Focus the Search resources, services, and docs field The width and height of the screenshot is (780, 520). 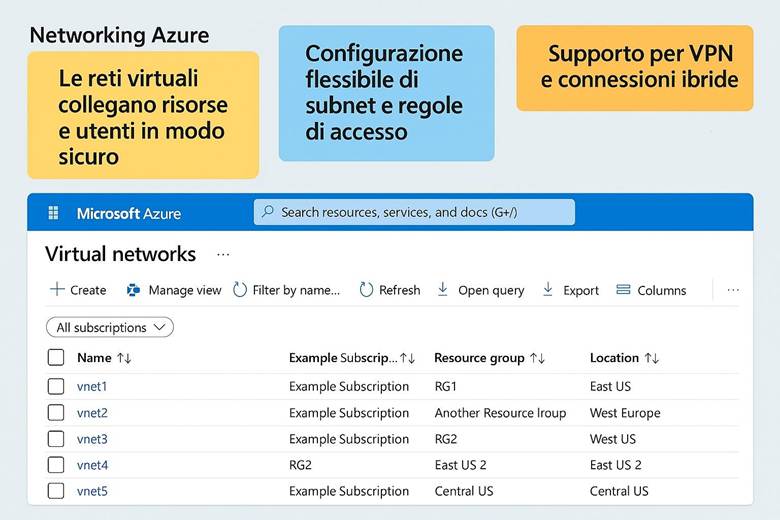click(415, 212)
